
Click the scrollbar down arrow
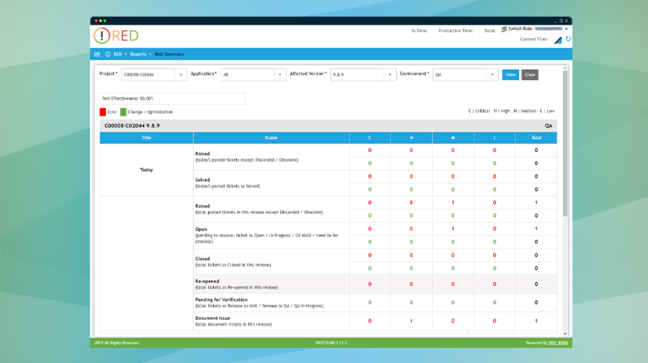[565, 333]
